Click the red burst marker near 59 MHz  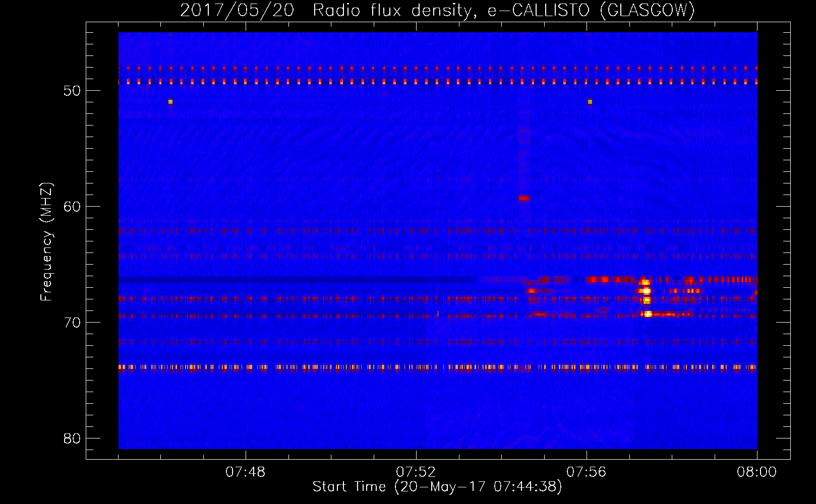pos(524,198)
